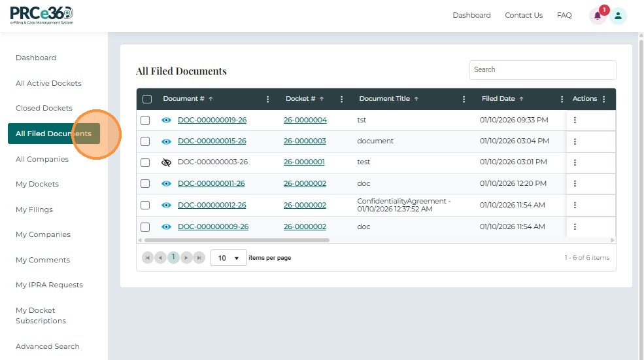This screenshot has width=644, height=360.
Task: Open the Docket # column menu
Action: tap(341, 99)
